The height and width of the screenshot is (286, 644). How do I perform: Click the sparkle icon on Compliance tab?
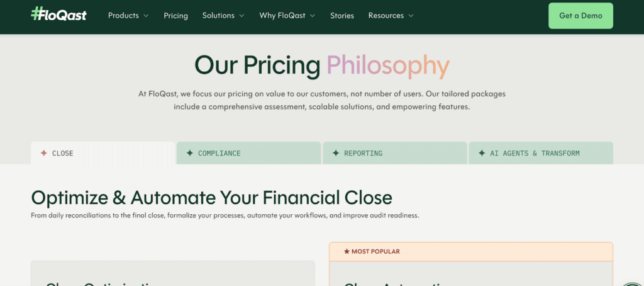(x=189, y=153)
